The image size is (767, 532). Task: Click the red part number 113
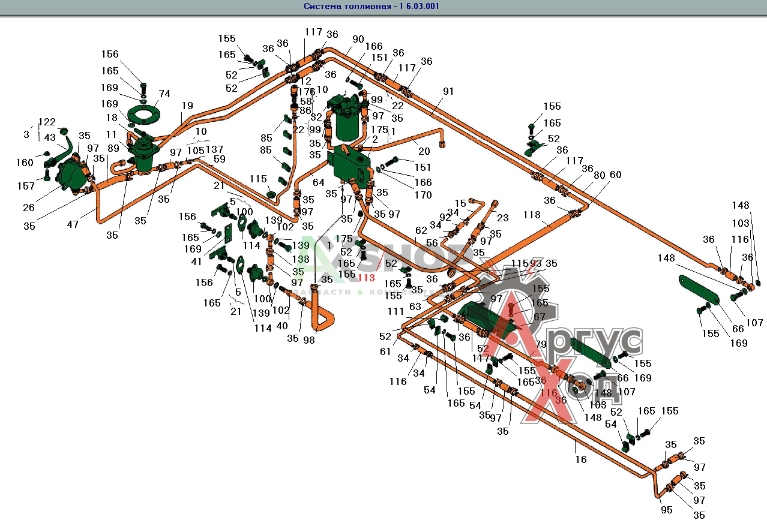(365, 278)
